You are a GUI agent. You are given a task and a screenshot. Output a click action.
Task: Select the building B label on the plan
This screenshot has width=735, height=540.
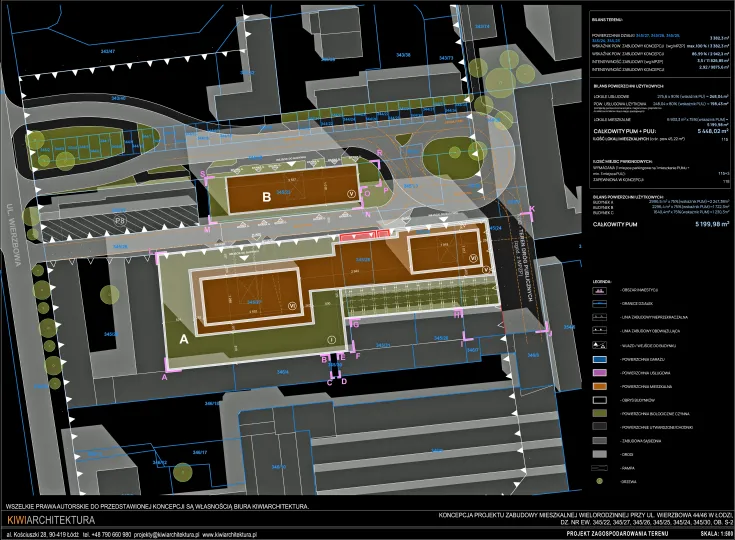point(266,197)
